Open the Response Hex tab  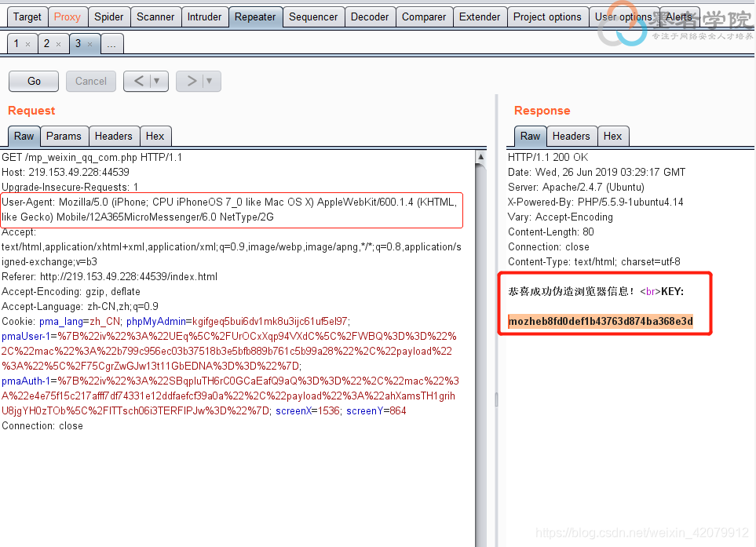click(613, 137)
